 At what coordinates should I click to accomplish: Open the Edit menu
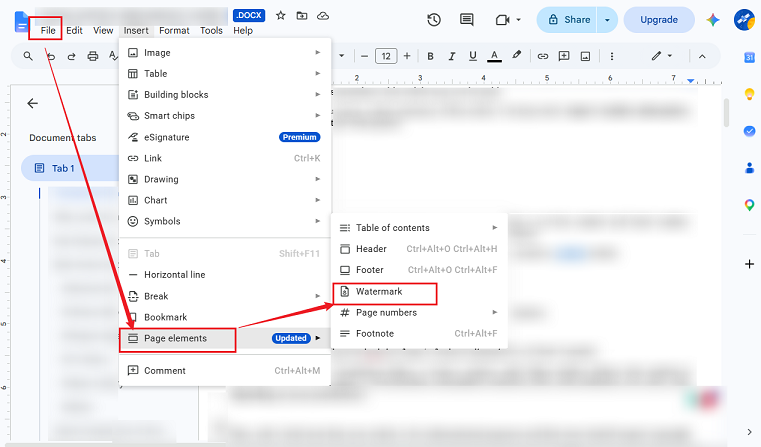[x=74, y=30]
